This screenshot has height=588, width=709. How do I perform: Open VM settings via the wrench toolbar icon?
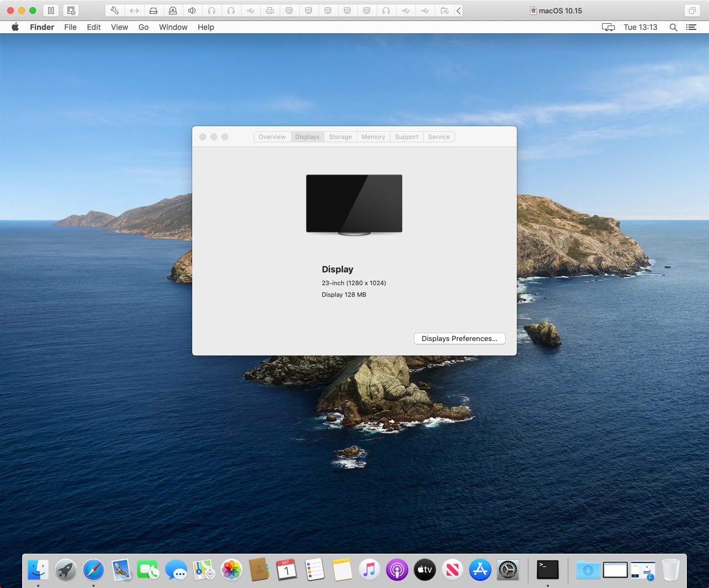tap(115, 11)
